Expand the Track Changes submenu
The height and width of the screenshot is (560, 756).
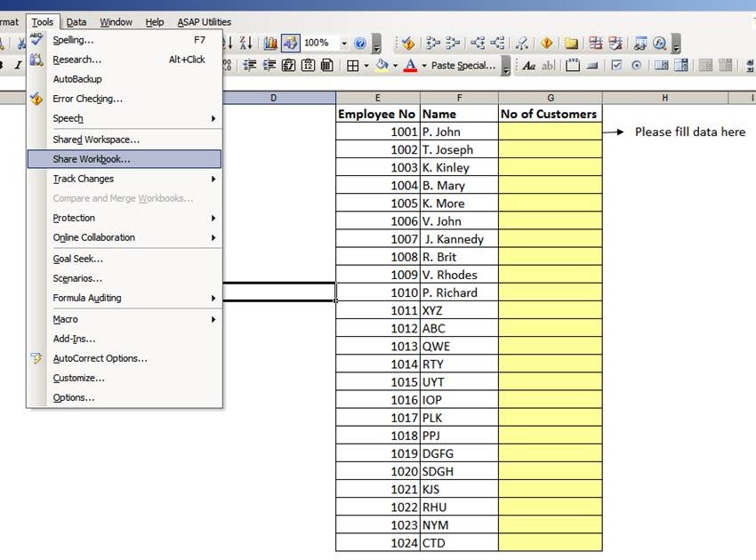[x=84, y=179]
